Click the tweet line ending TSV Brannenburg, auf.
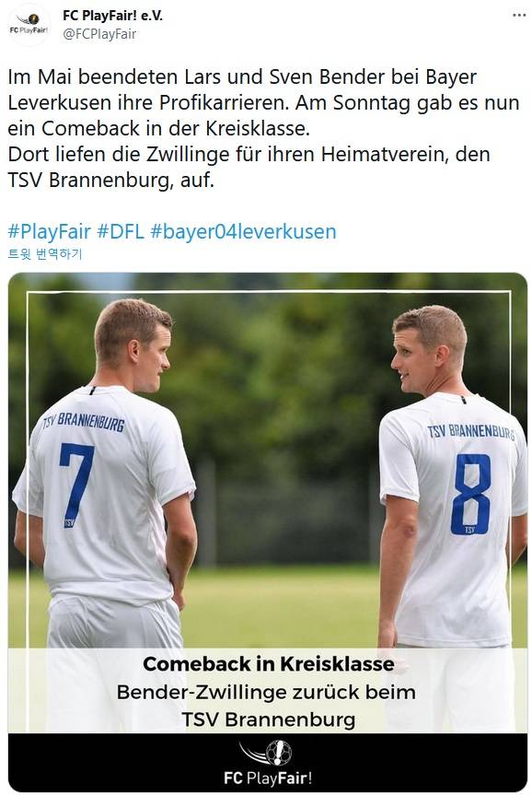The height and width of the screenshot is (795, 532). (111, 180)
